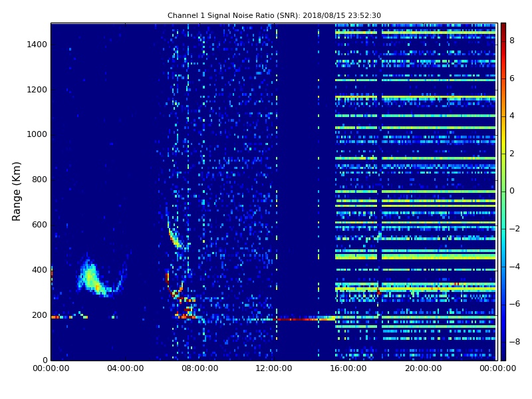Click the colorbar label −2

[515, 229]
